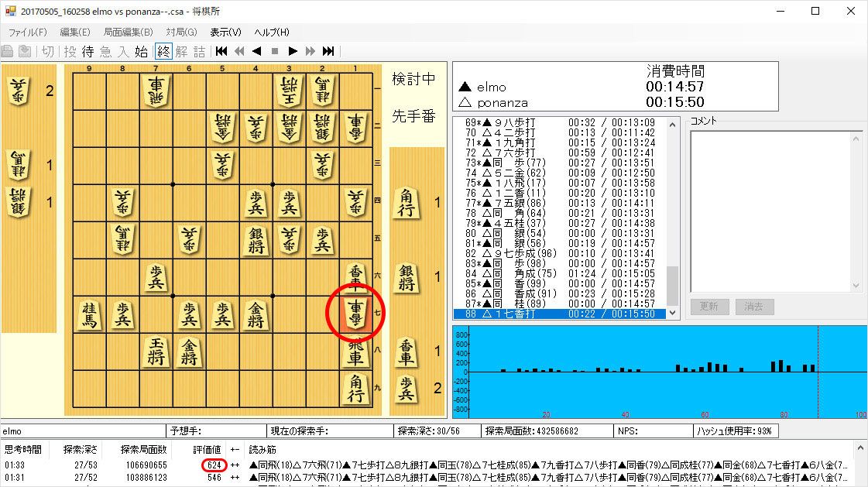
Task: Select the 銀将 silver on square 4五
Action: coord(256,240)
